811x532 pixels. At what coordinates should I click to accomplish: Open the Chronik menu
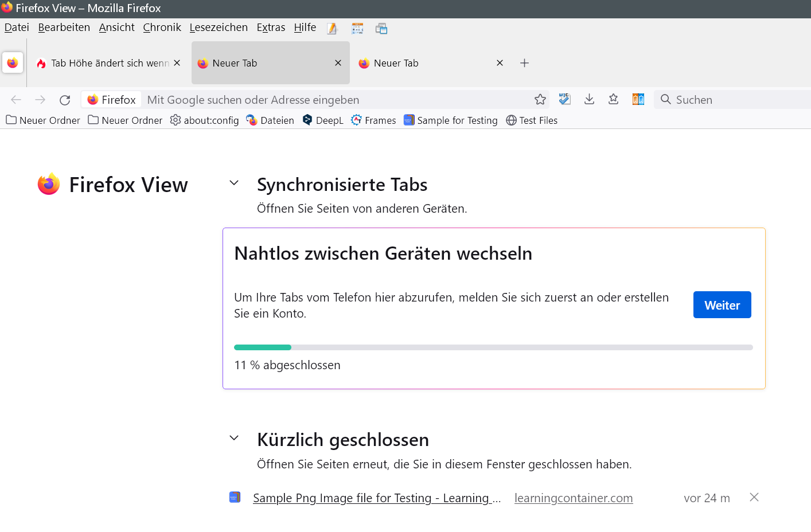click(x=162, y=28)
